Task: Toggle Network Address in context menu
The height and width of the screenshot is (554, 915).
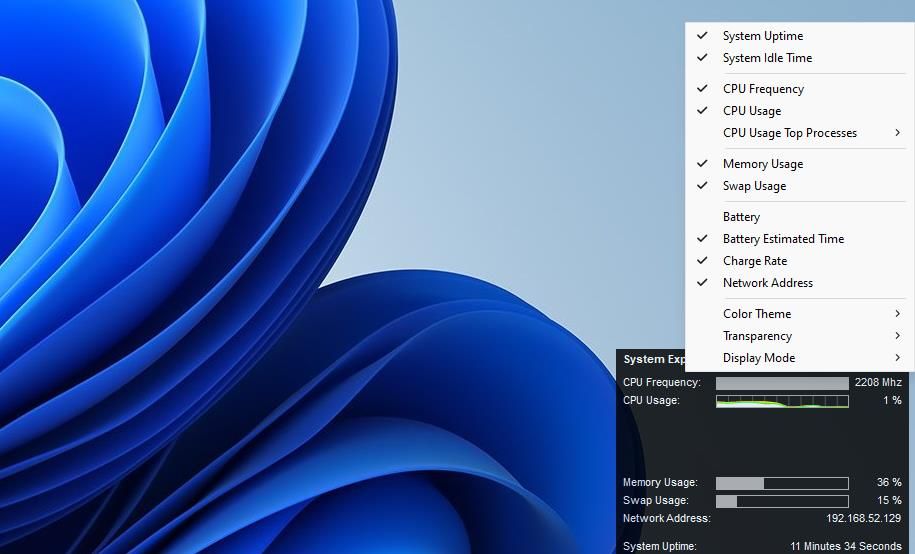Action: [x=767, y=283]
